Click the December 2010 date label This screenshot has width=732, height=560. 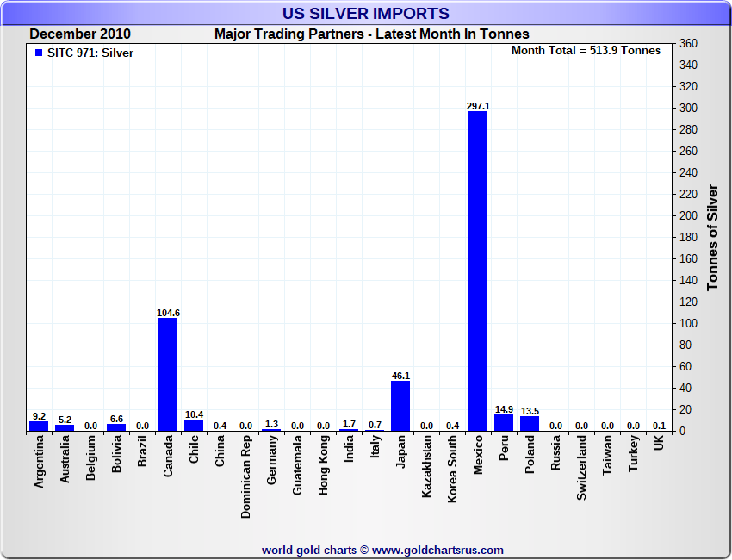click(80, 34)
